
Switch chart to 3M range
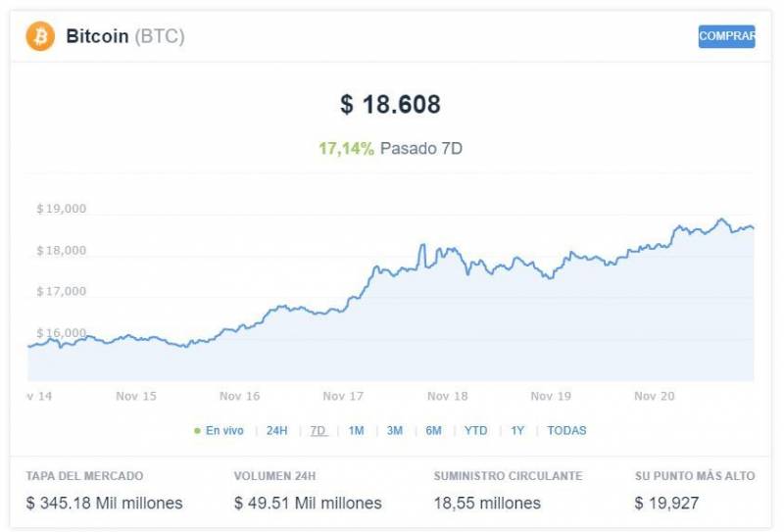pos(395,430)
